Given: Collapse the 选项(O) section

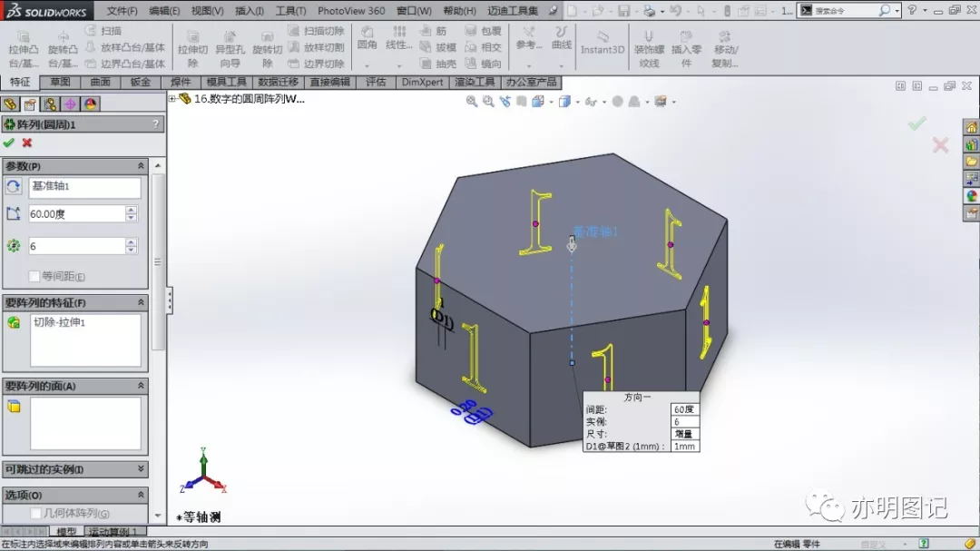Looking at the screenshot, I should tap(141, 495).
